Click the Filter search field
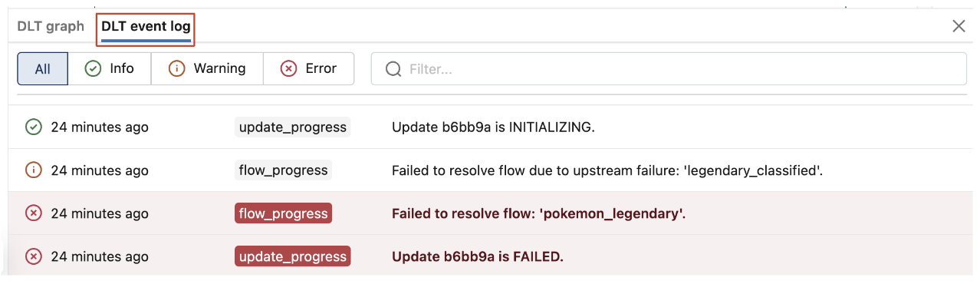This screenshot has width=980, height=284. [x=669, y=68]
